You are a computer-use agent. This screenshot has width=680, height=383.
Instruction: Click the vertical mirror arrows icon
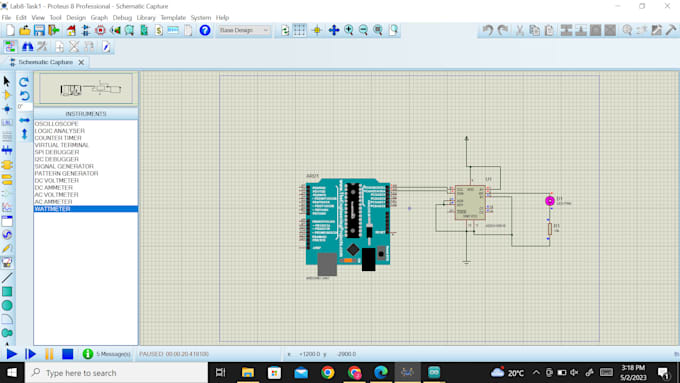click(x=24, y=134)
